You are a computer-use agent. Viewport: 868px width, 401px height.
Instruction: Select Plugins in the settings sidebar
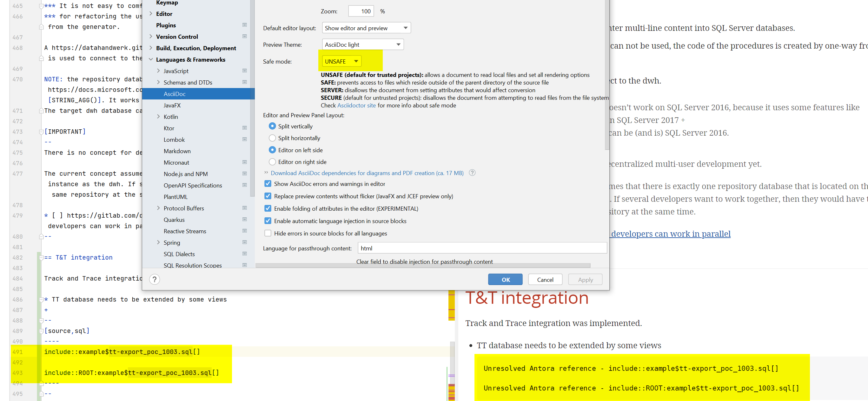click(166, 25)
